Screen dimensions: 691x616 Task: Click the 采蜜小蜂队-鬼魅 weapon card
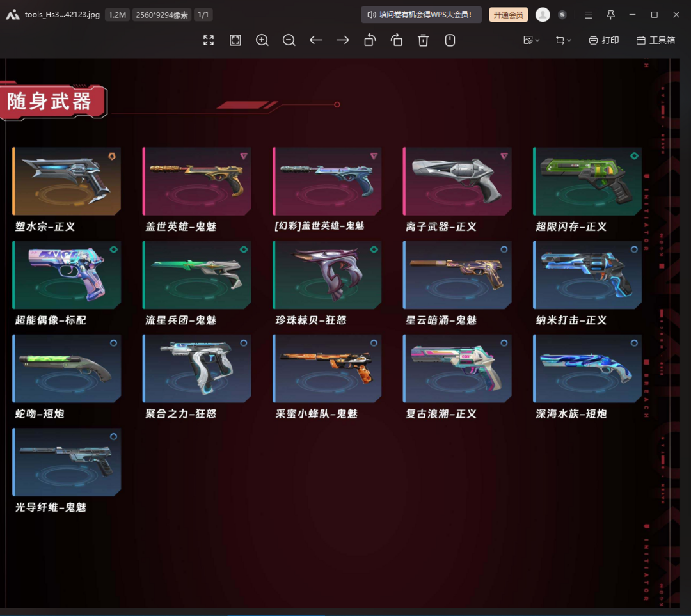coord(327,368)
